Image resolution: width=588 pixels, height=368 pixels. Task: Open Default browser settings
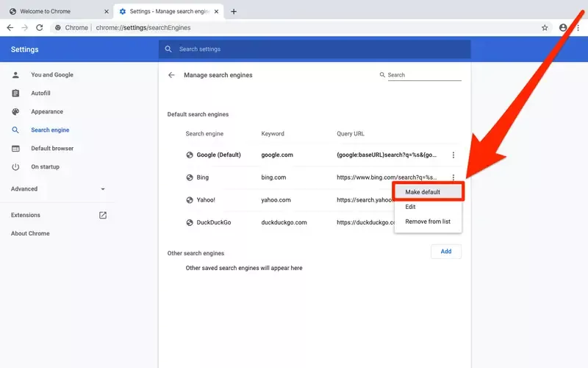tap(52, 149)
